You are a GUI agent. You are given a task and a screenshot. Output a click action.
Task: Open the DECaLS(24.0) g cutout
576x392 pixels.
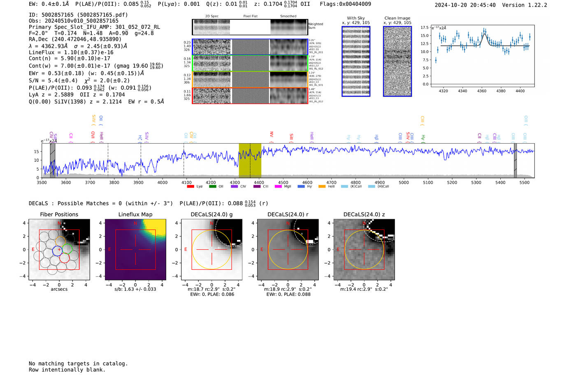pyautogui.click(x=211, y=250)
